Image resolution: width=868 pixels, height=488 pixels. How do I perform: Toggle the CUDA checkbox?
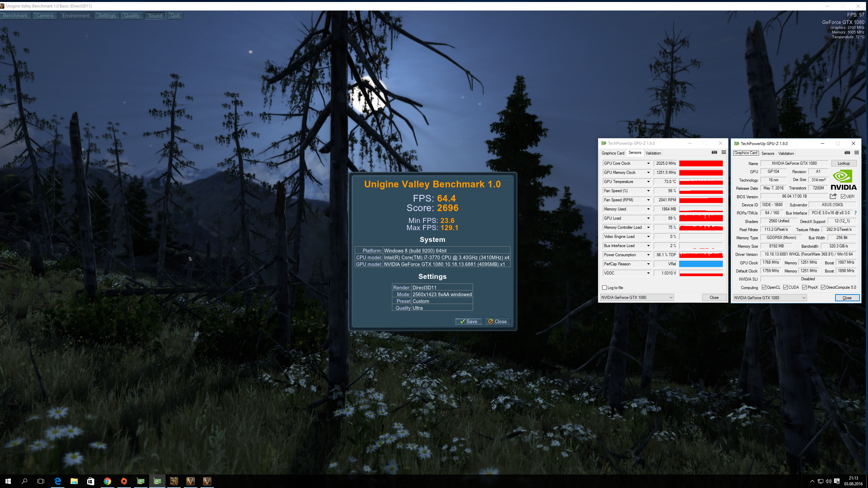pos(785,287)
